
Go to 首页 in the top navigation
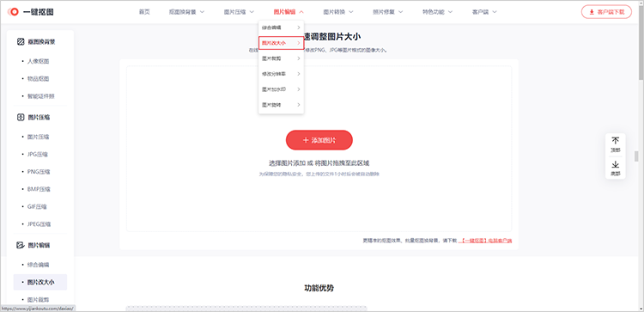click(144, 12)
